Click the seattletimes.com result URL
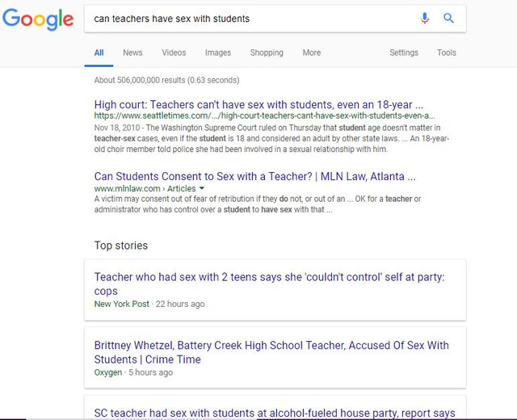Viewport: 517px width, 420px height. point(264,116)
